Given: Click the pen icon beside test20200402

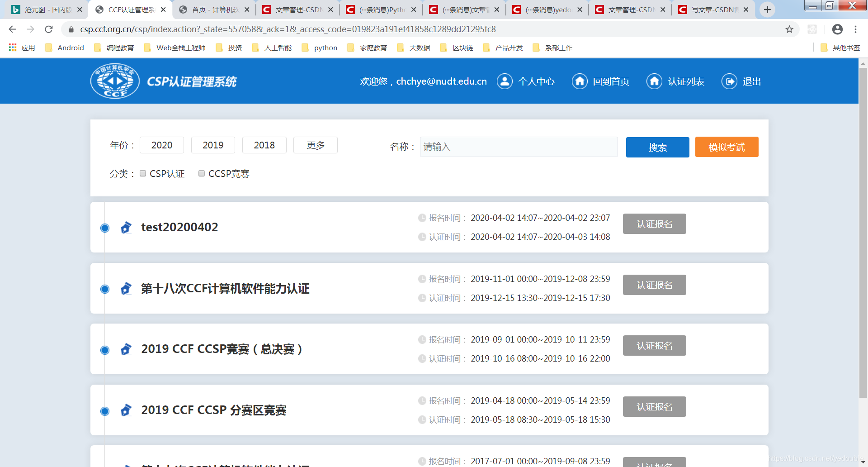Looking at the screenshot, I should pyautogui.click(x=126, y=227).
